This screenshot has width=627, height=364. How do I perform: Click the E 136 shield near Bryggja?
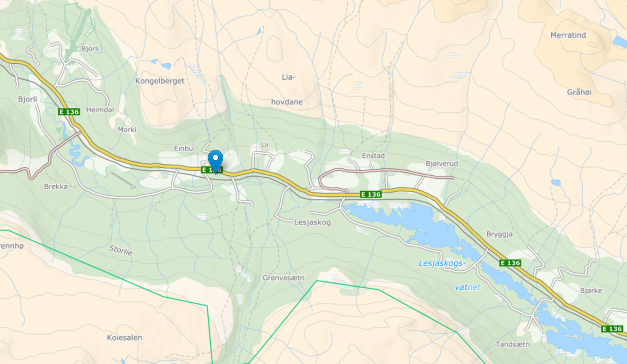510,263
